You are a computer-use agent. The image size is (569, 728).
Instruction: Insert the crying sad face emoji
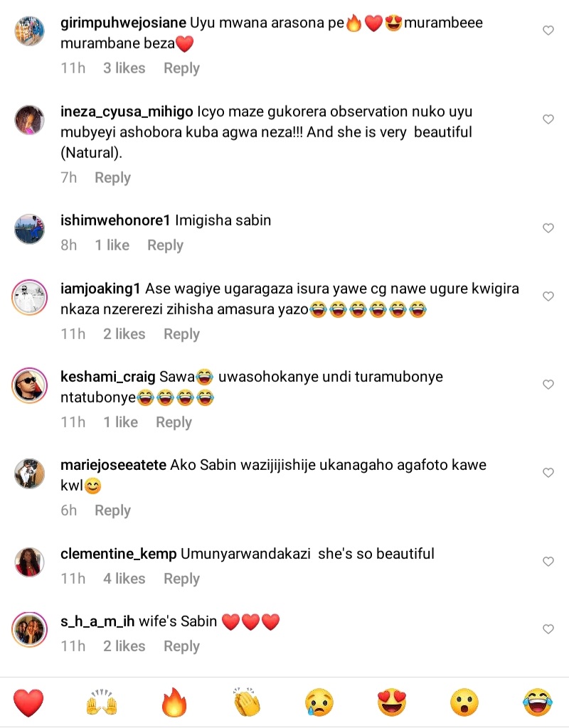point(319,702)
